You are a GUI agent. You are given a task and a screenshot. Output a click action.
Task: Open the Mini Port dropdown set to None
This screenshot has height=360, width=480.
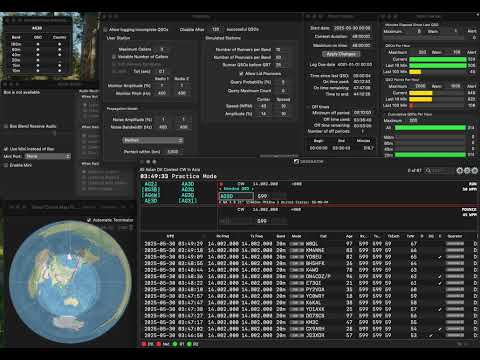click(x=48, y=156)
